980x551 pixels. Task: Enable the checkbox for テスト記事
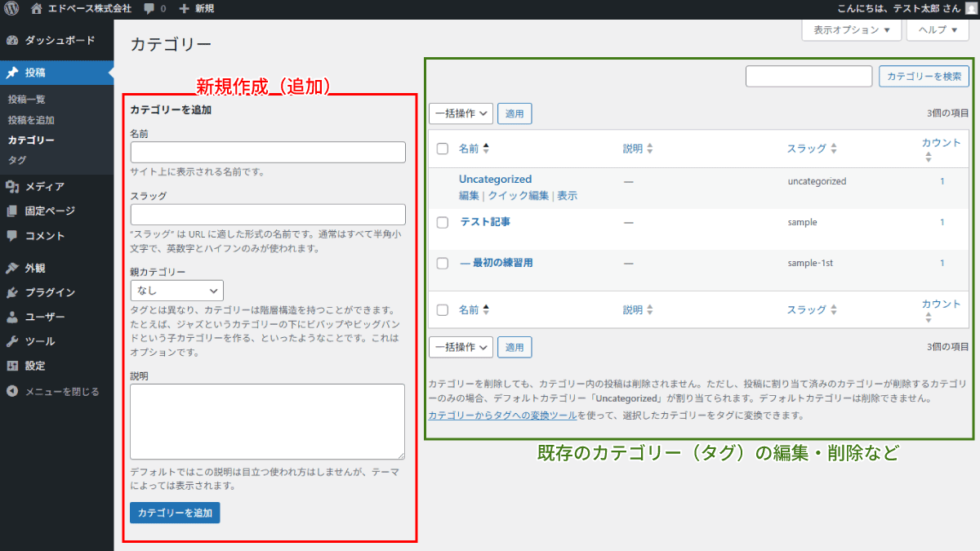(442, 221)
